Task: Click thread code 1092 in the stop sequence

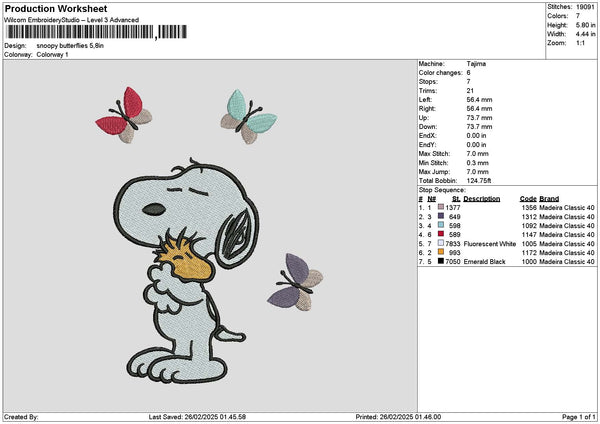Action: tap(529, 226)
